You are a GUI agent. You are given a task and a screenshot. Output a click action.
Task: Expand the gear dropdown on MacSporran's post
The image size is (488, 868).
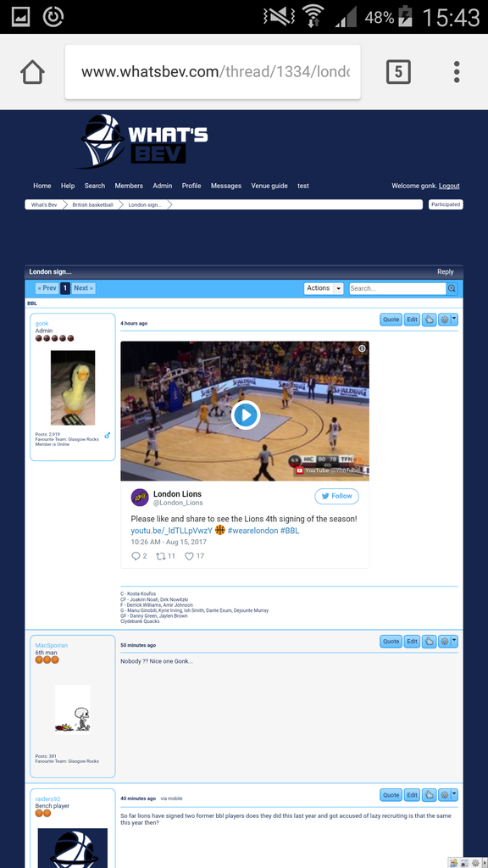point(455,641)
